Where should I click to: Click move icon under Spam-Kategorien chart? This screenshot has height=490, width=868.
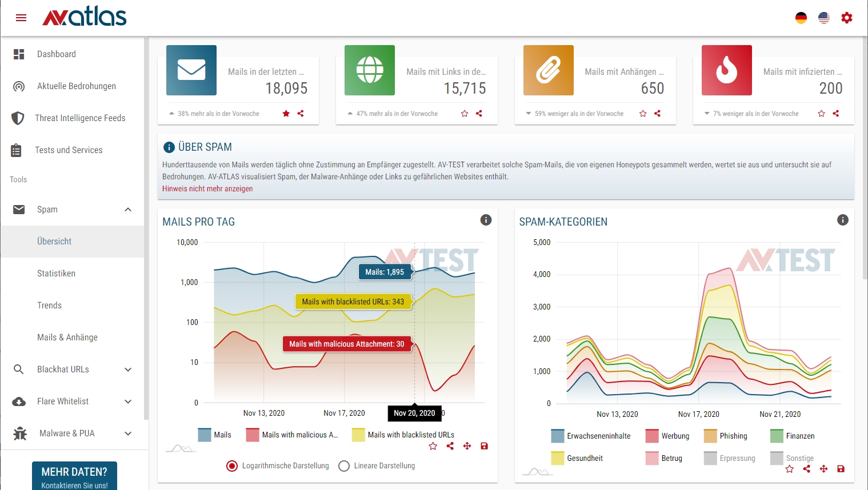(x=823, y=469)
